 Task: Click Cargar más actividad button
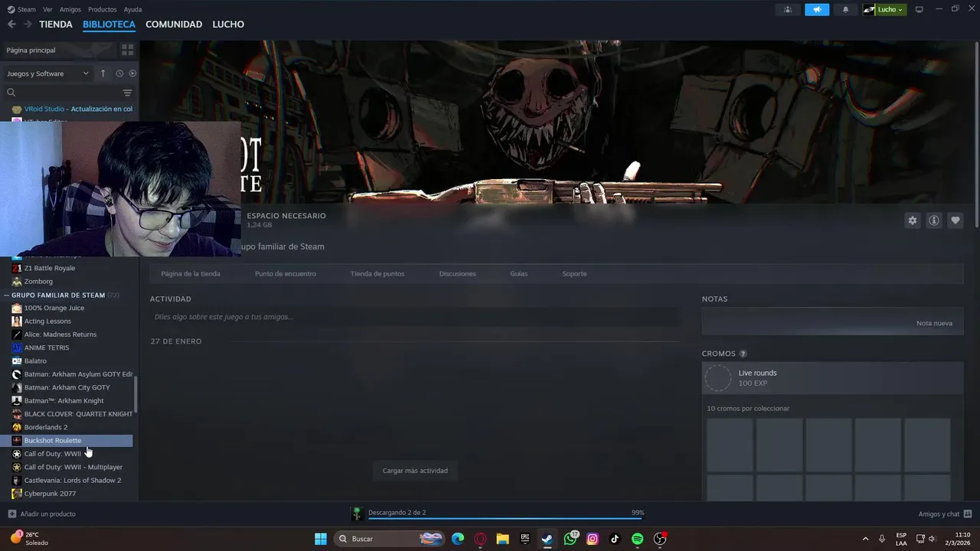click(415, 471)
